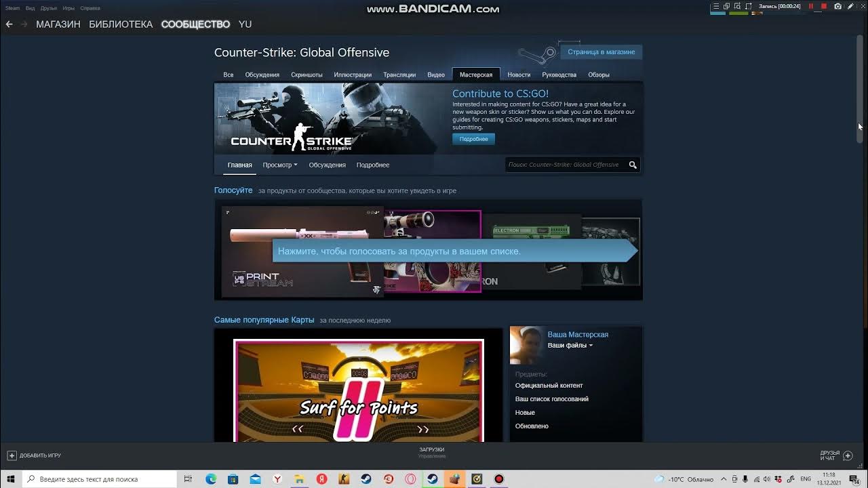Go to МАГАЗИН section

click(58, 24)
